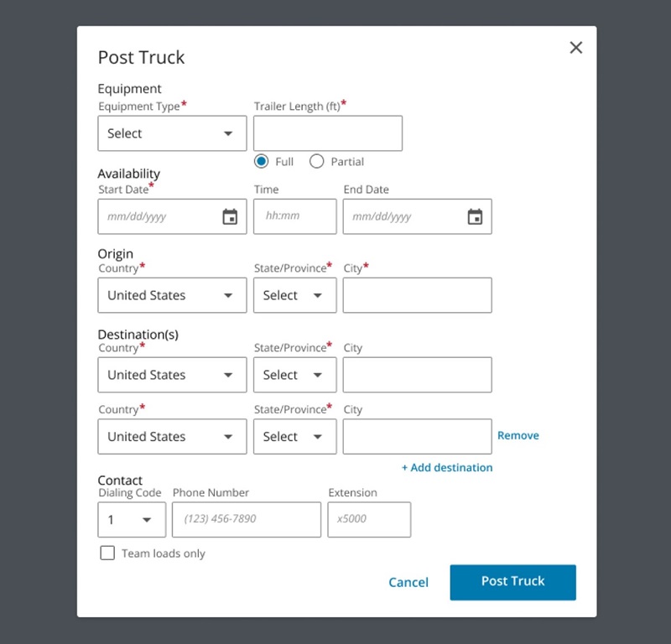The height and width of the screenshot is (644, 671).
Task: Click the Origin City text field
Action: (x=417, y=295)
